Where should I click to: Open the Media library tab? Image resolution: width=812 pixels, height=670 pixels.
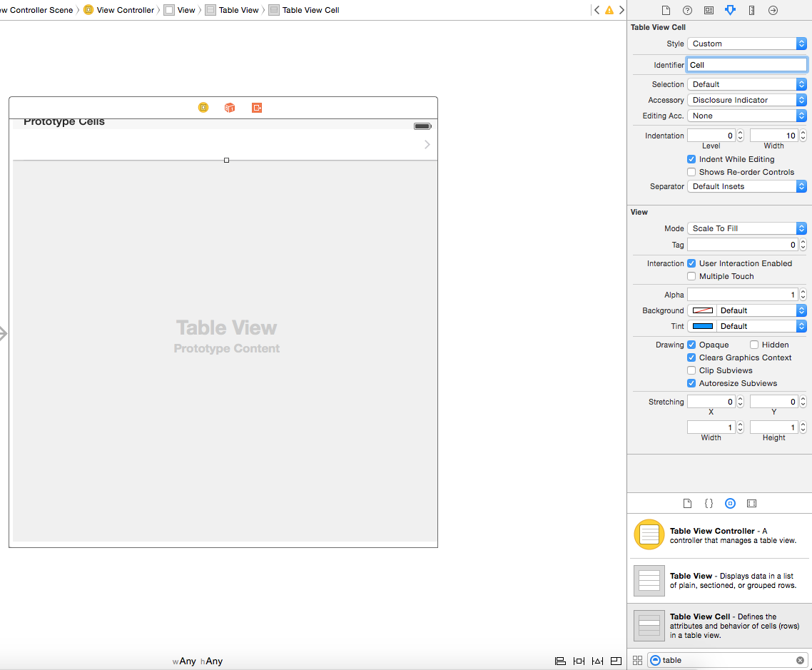(751, 503)
